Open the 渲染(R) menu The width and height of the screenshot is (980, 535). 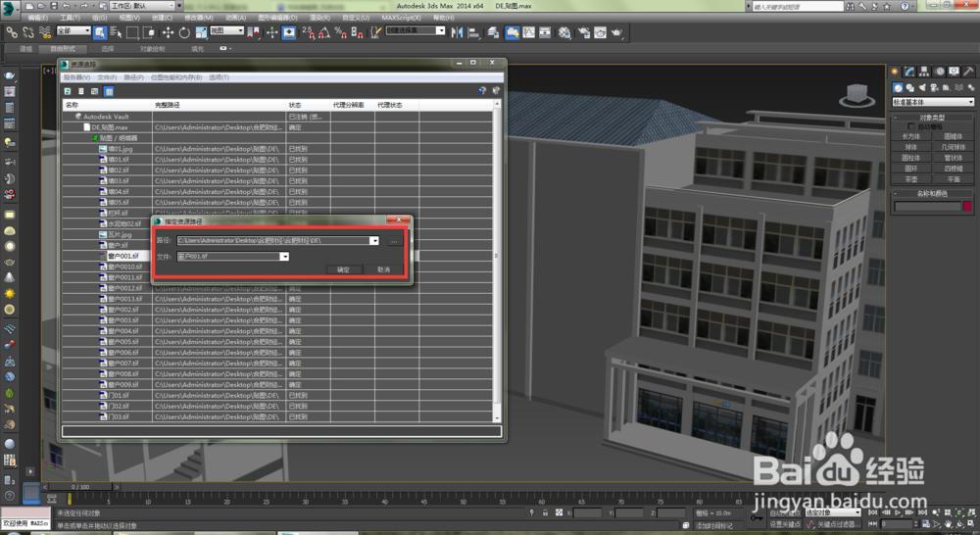tap(319, 18)
